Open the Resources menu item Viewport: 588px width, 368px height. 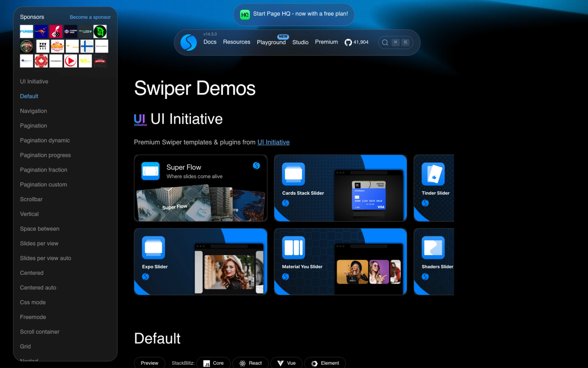coord(237,42)
